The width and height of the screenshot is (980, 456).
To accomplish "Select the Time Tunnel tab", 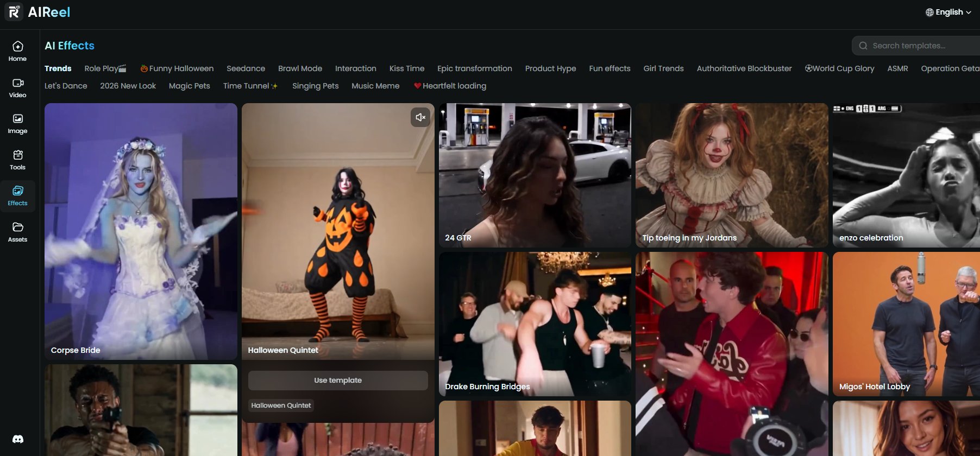I will click(250, 86).
